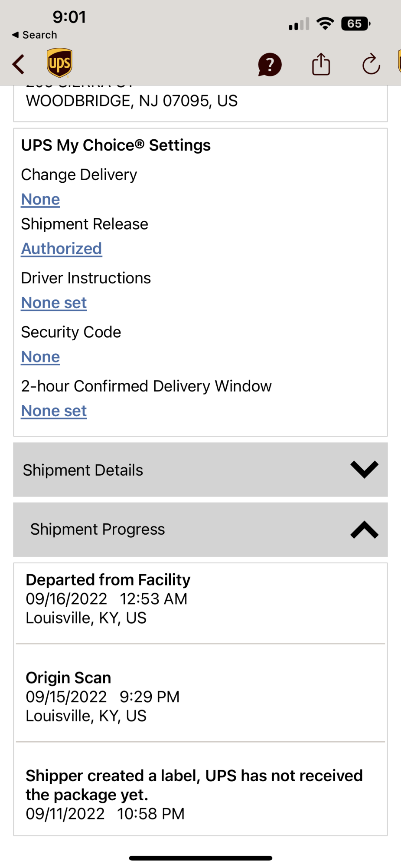The height and width of the screenshot is (868, 401).
Task: Check the battery indicator in status bar
Action: [x=355, y=24]
